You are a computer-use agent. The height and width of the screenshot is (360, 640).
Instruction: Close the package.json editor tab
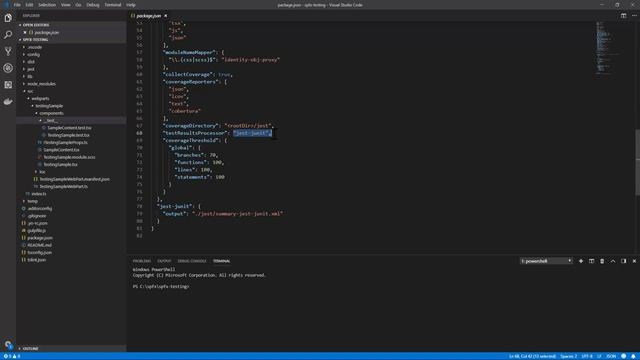pyautogui.click(x=165, y=16)
